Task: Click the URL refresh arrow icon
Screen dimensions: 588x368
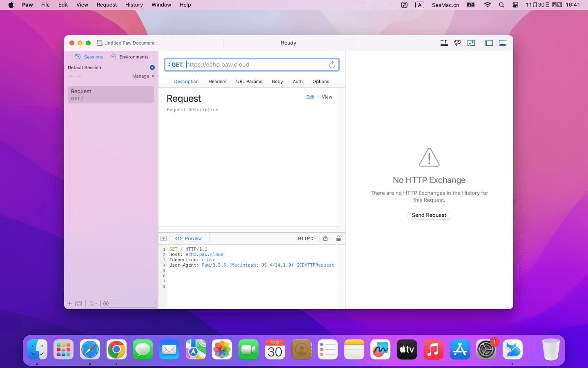Action: pyautogui.click(x=332, y=65)
